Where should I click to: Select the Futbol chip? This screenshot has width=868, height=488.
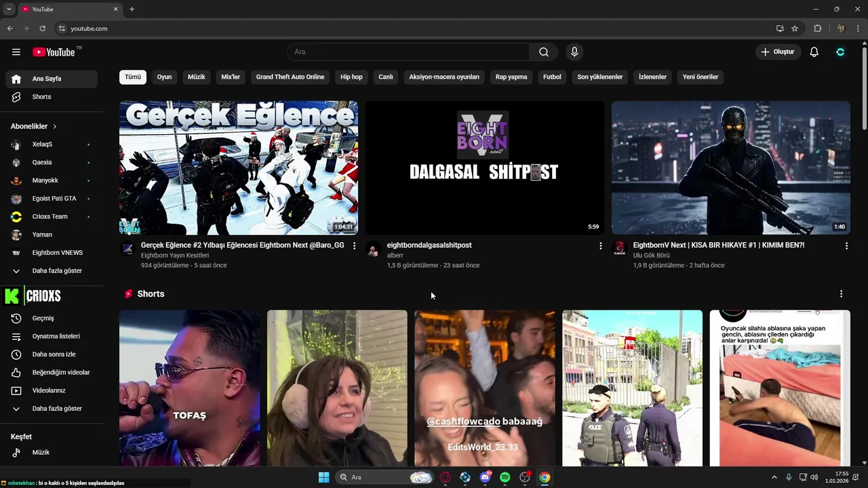pyautogui.click(x=552, y=77)
